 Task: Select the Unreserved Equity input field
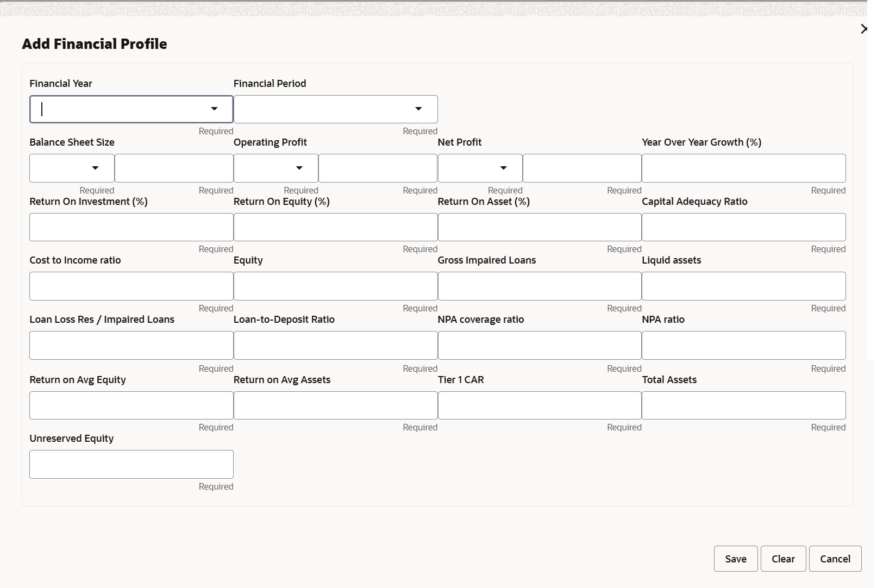pos(131,464)
